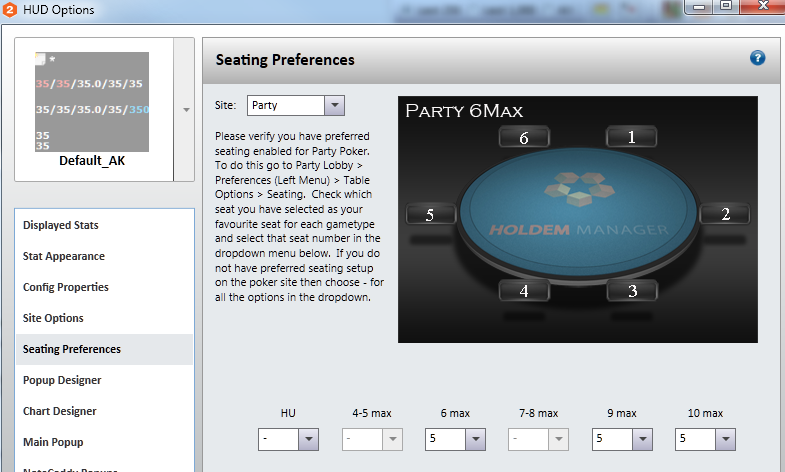Open the HUD config selector arrow beside Default_AK
Image resolution: width=785 pixels, height=472 pixels.
[186, 110]
